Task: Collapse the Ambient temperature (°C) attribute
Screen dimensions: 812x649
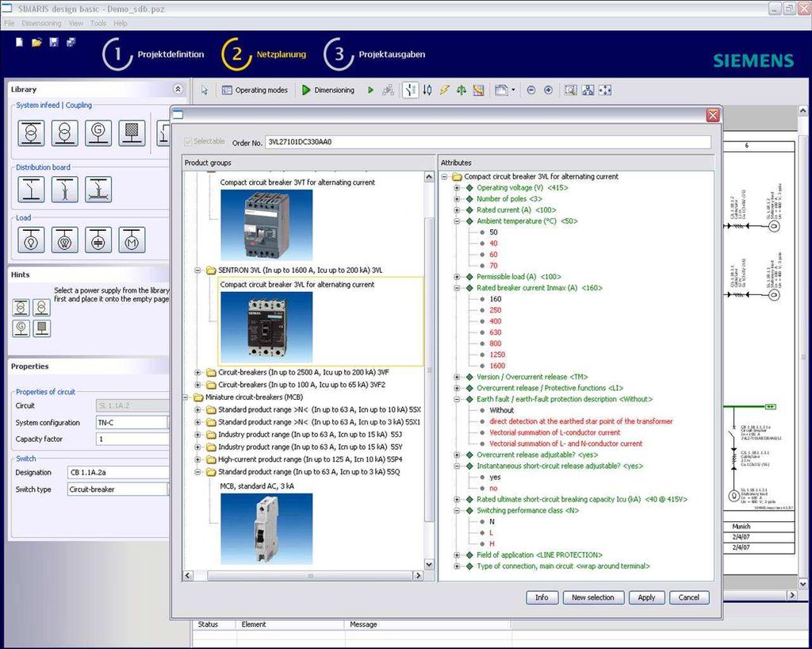Action: (x=458, y=221)
